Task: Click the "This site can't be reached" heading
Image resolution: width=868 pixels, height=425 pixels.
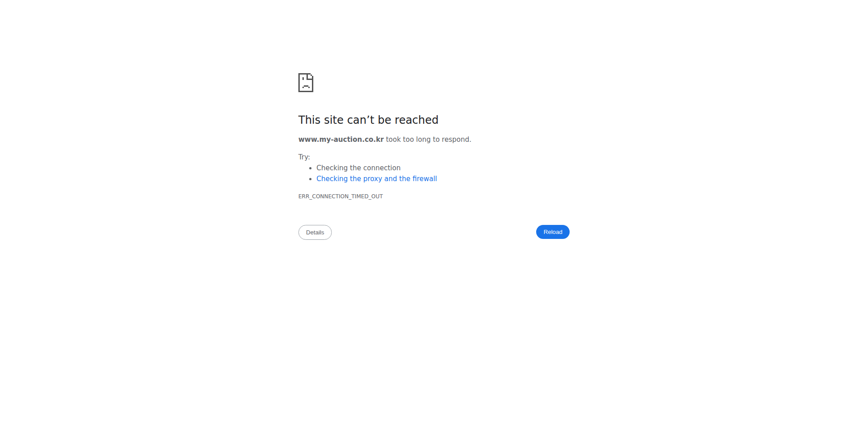Action: (x=368, y=120)
